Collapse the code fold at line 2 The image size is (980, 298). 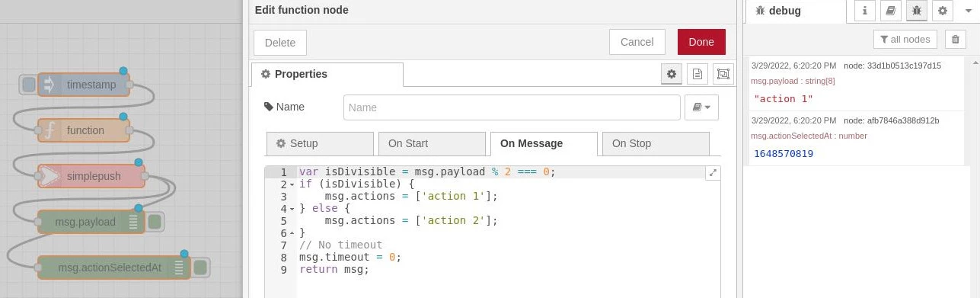click(292, 184)
